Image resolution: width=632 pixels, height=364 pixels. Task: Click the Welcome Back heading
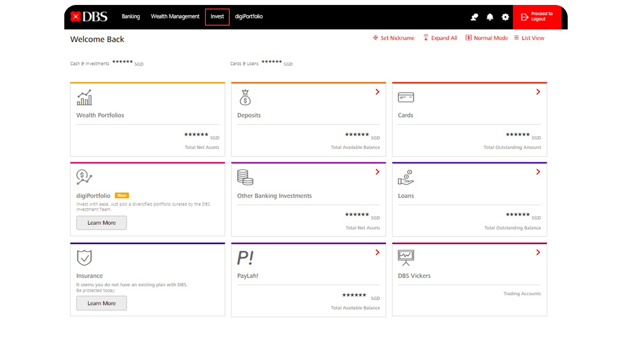97,40
